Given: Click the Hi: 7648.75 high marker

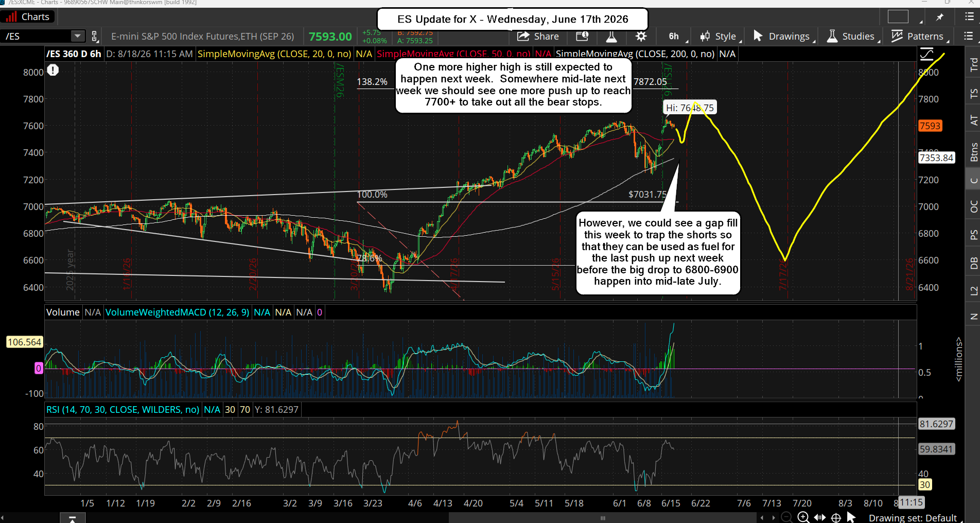Looking at the screenshot, I should [690, 108].
